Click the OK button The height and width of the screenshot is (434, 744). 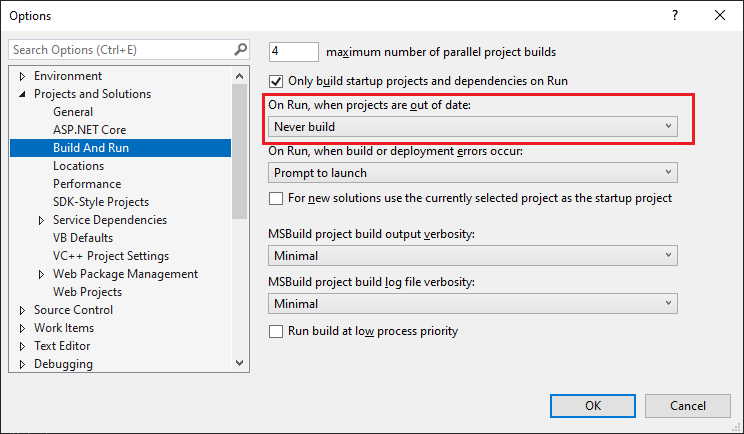[593, 406]
